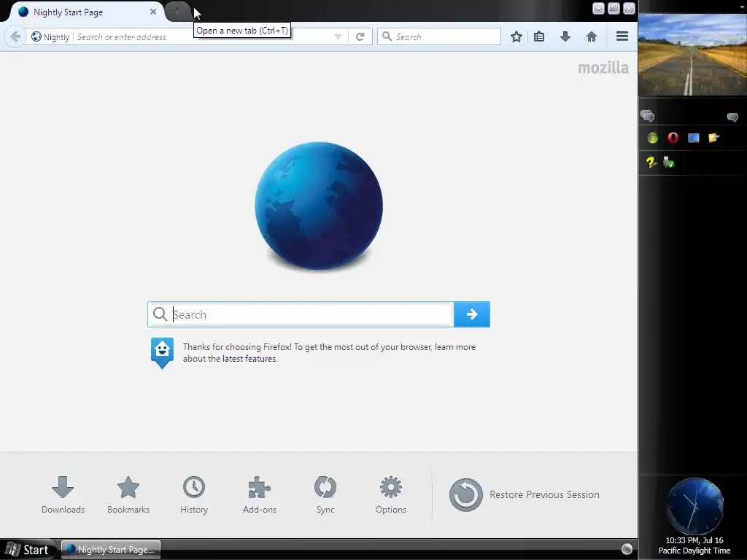Screen dimensions: 747x560
Task: Open History from the start page
Action: [x=194, y=495]
